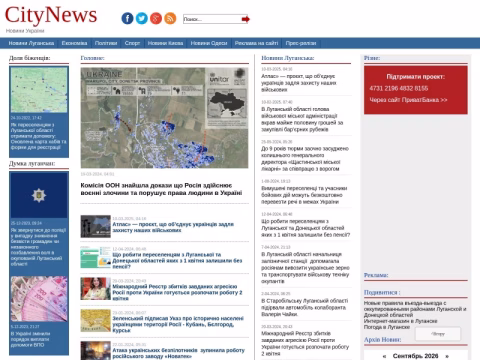Open the RSS feed icon
Screen dimensions: 480x360
pyautogui.click(x=170, y=18)
